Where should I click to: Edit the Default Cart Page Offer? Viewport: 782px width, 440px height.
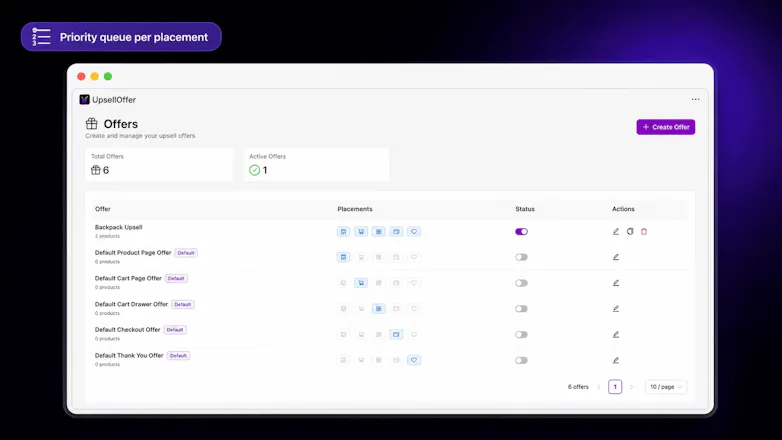[x=616, y=283]
